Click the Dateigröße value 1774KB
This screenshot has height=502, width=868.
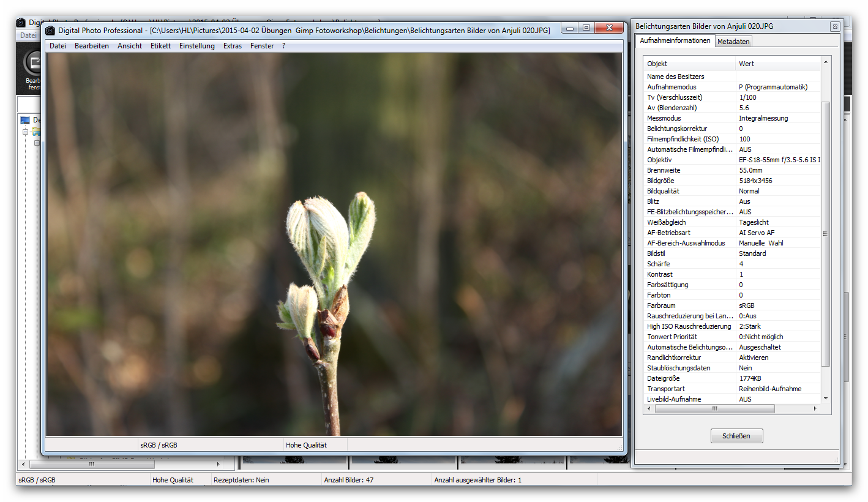750,378
